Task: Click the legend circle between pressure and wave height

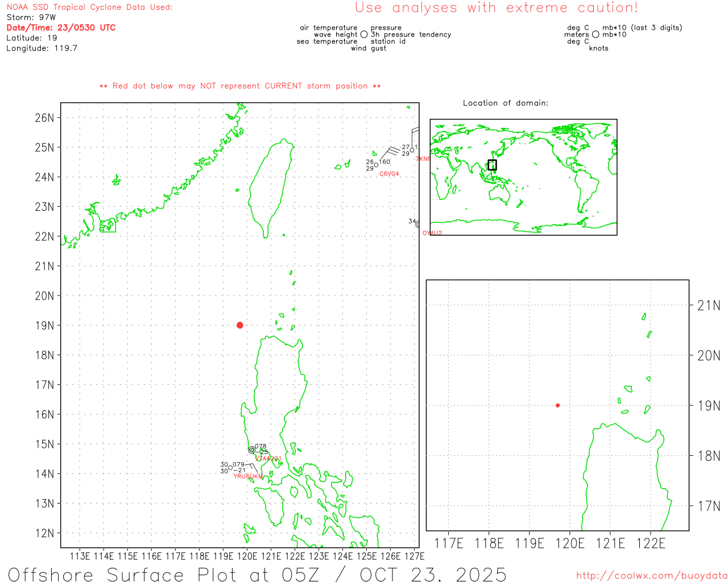Action: point(364,35)
